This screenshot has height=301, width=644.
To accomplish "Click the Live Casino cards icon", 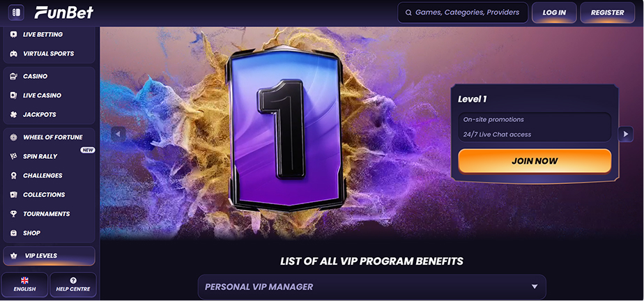I will [13, 95].
